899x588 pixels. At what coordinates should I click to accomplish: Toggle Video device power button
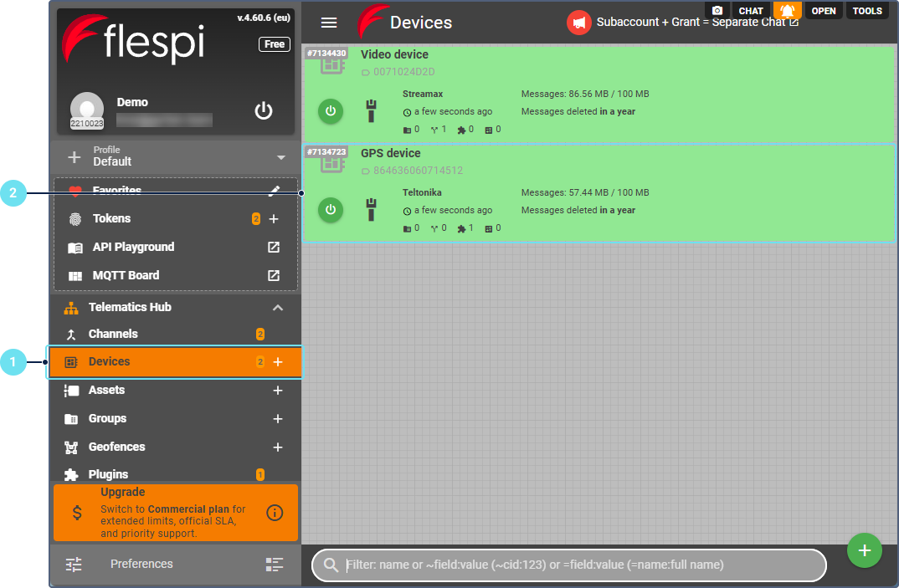click(x=330, y=110)
